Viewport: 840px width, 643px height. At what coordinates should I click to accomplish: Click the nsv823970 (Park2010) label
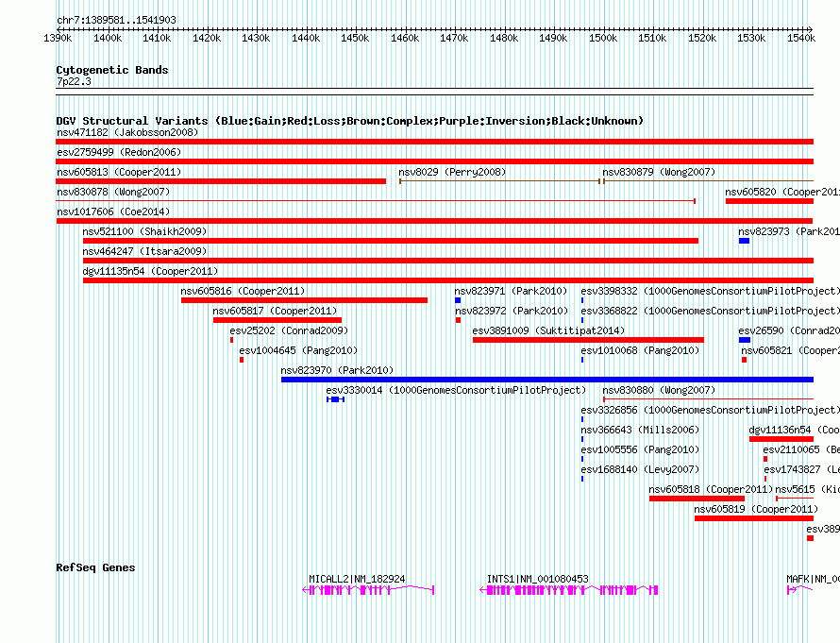click(x=337, y=370)
